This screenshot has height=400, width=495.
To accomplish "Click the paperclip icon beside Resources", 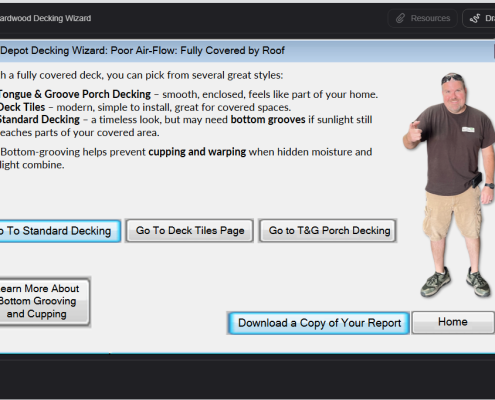I will 400,18.
